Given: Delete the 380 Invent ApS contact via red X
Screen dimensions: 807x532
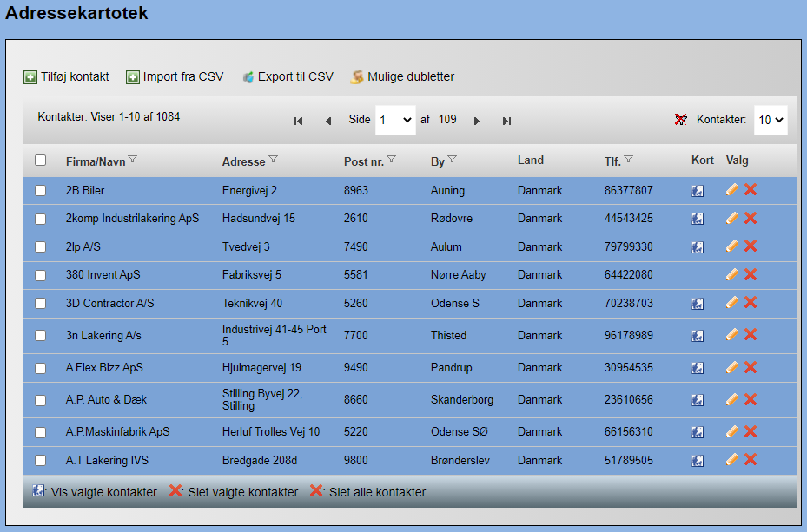Looking at the screenshot, I should 751,275.
